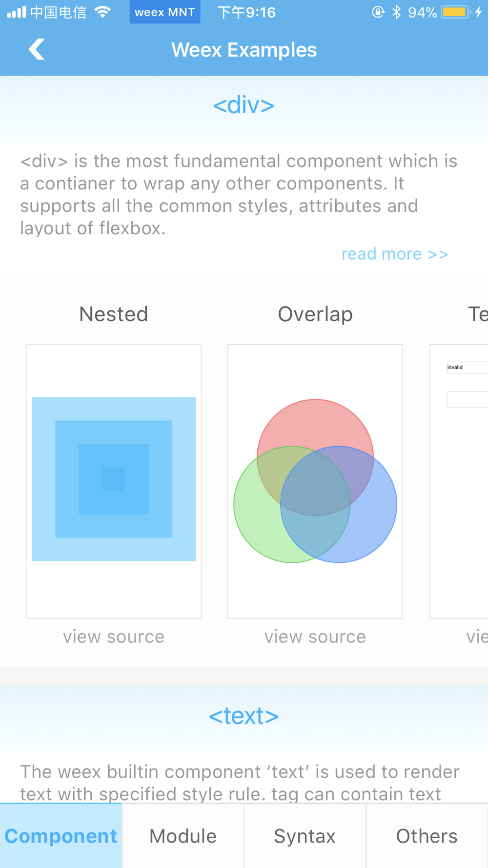Select the Component tab
This screenshot has height=868, width=488.
61,836
